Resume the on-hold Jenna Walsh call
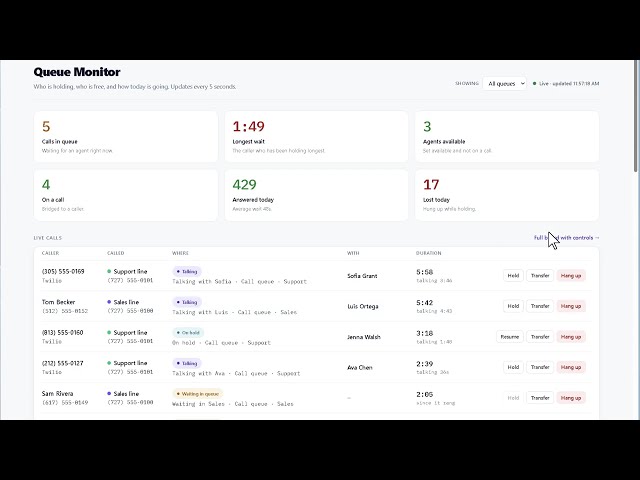This screenshot has height=480, width=640. [510, 337]
